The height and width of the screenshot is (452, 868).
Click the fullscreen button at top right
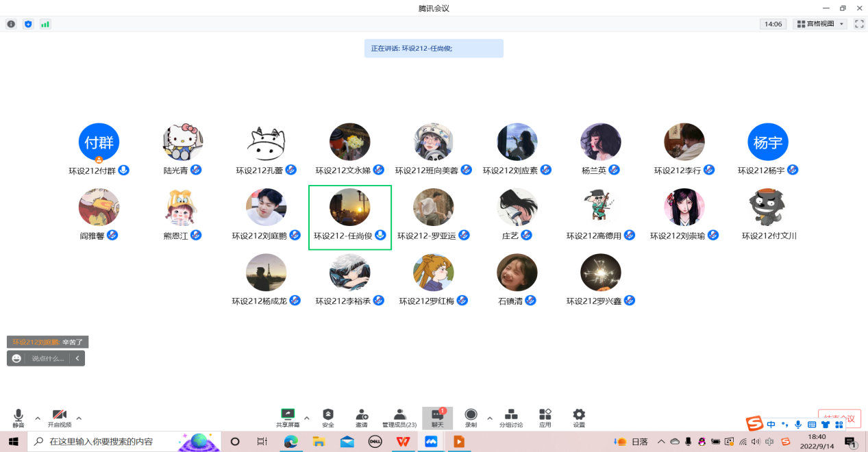tap(859, 24)
